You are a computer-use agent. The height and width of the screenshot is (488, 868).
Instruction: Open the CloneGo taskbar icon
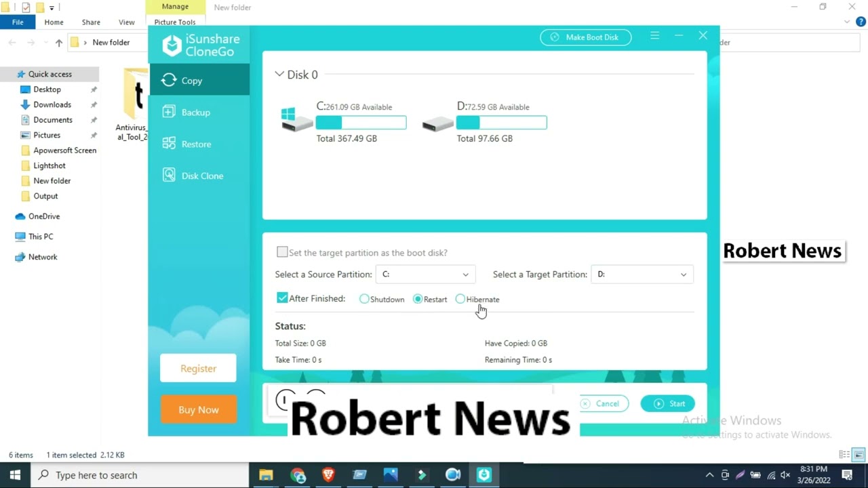(x=484, y=475)
